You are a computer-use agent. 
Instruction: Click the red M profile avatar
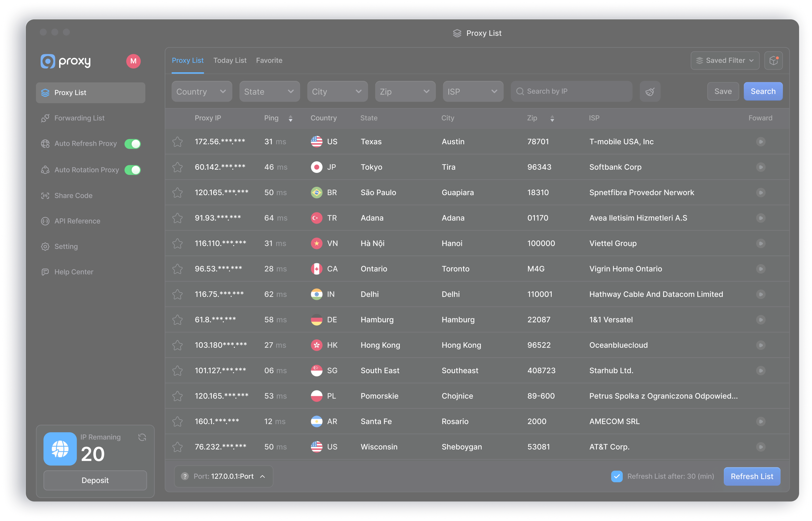coord(133,61)
